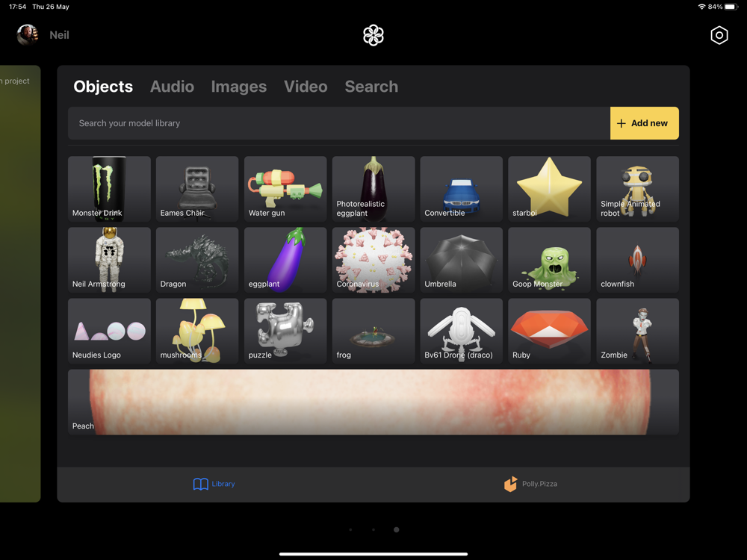Select the Peach model
Screen dimensions: 747x560
point(373,402)
